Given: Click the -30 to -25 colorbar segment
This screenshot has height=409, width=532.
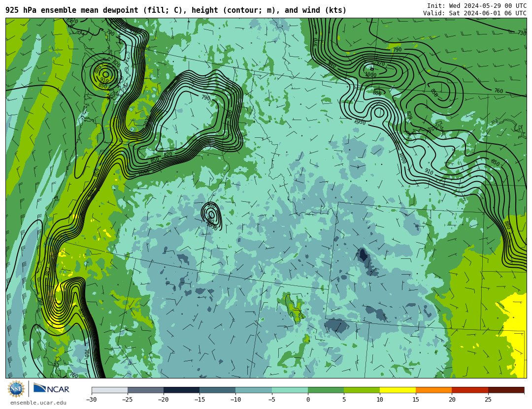Looking at the screenshot, I should click(109, 390).
